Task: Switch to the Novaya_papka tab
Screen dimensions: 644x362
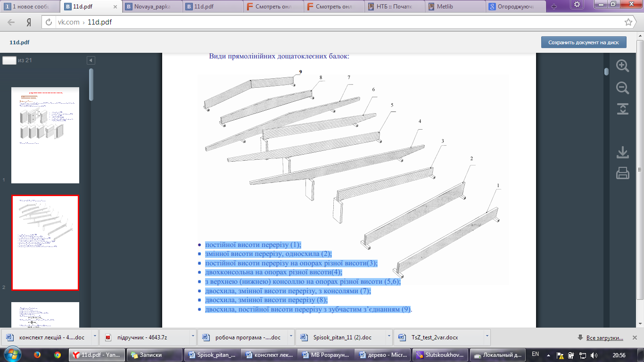Action: click(152, 7)
